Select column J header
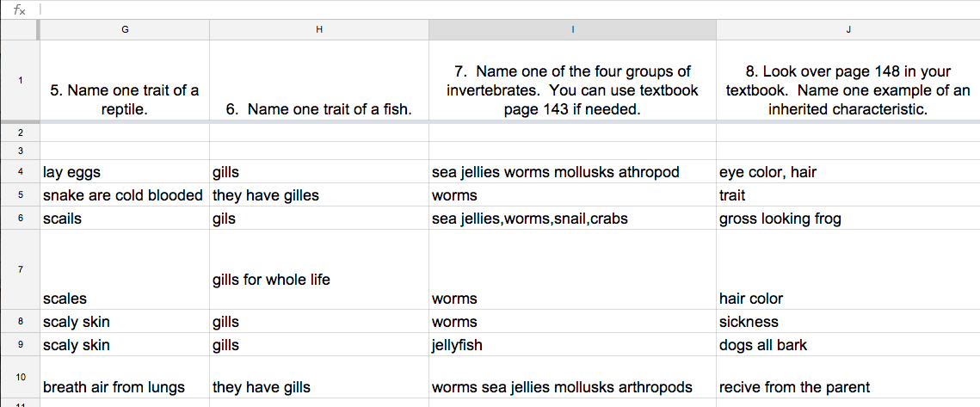 pos(848,29)
